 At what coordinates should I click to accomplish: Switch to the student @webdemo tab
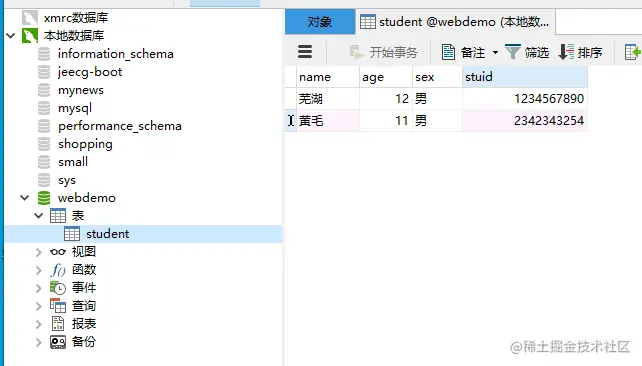click(x=455, y=22)
